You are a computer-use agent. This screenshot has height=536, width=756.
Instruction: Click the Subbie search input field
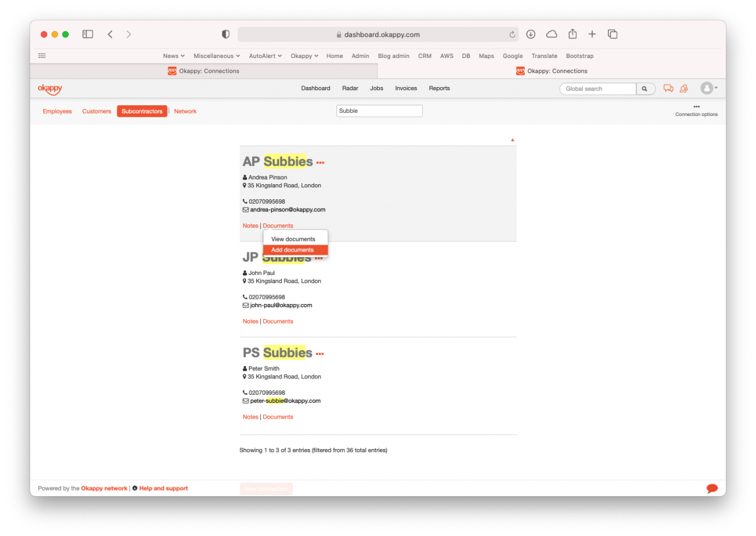tap(379, 110)
